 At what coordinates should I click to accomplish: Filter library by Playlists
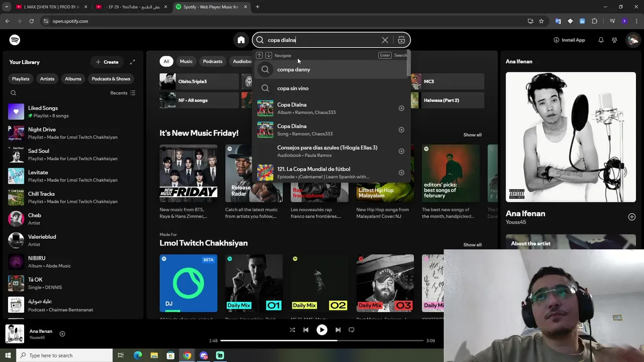click(21, 79)
